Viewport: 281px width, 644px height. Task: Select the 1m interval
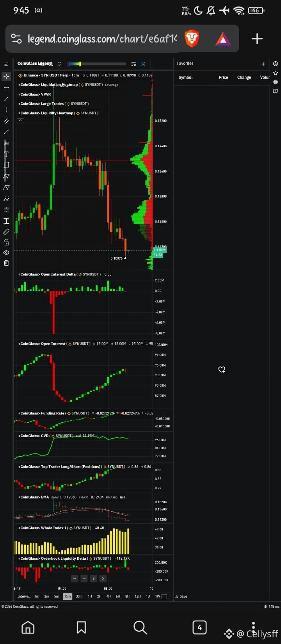click(37, 596)
